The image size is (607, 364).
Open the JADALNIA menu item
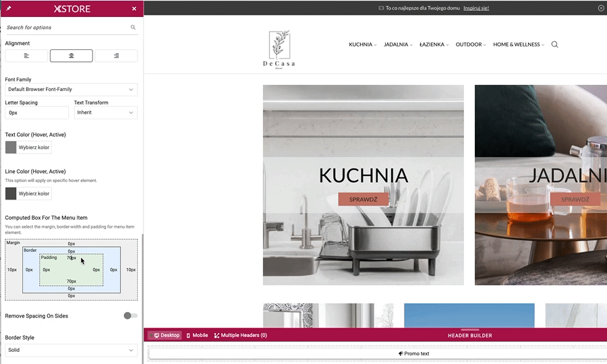[398, 44]
